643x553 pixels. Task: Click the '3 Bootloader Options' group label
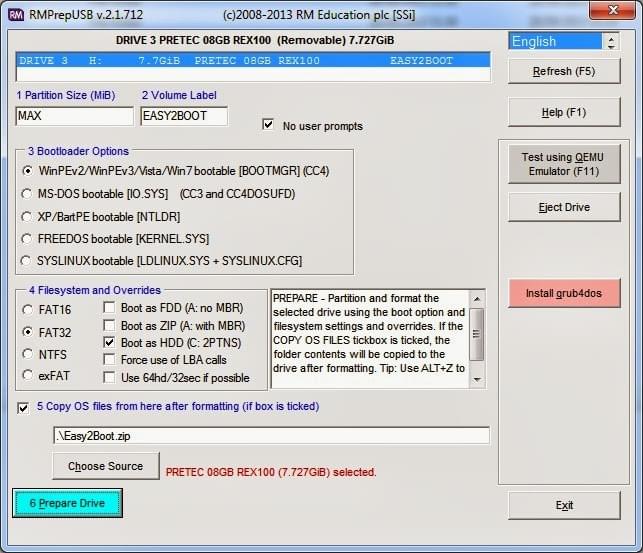pos(78,151)
